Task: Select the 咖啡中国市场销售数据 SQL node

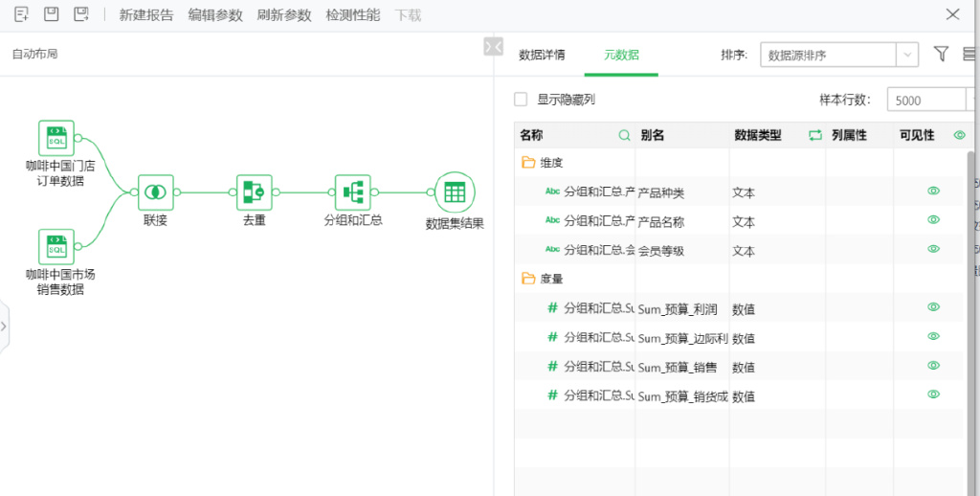Action: pos(56,246)
